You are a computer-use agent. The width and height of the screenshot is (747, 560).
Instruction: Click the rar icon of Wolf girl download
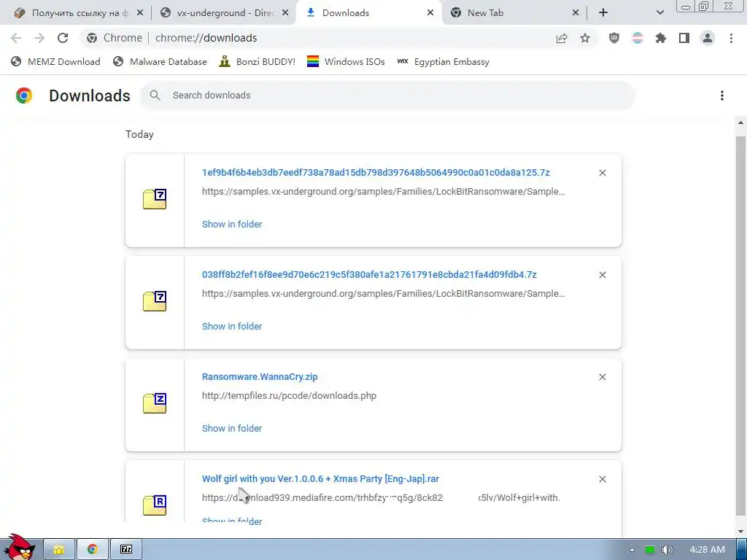click(x=155, y=505)
